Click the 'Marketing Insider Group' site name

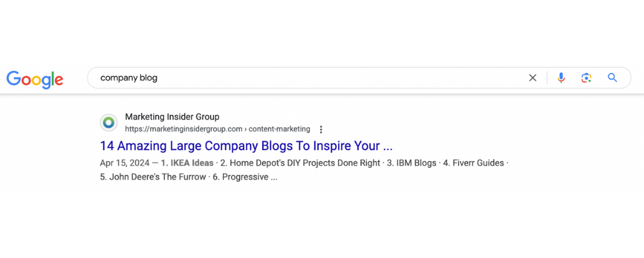172,117
